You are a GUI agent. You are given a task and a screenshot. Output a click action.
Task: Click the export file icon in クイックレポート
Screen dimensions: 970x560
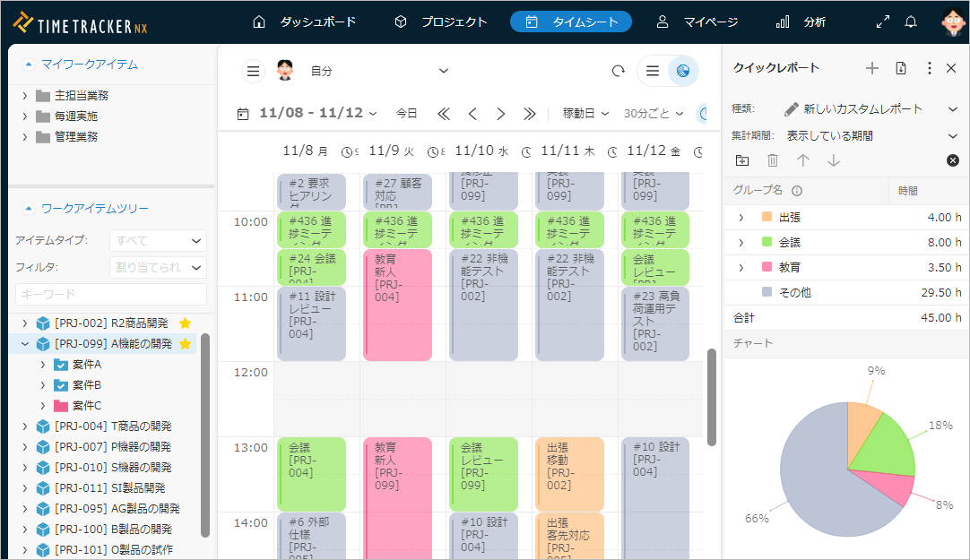pos(901,68)
